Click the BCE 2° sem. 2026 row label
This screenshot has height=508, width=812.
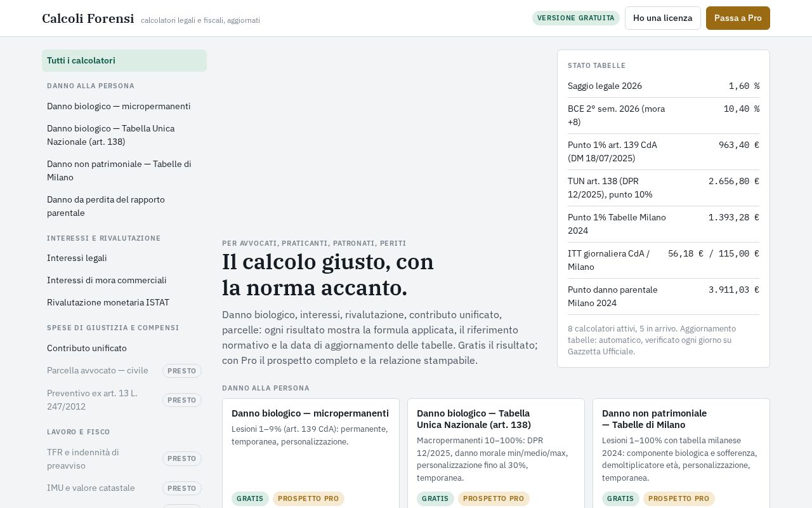pos(616,115)
